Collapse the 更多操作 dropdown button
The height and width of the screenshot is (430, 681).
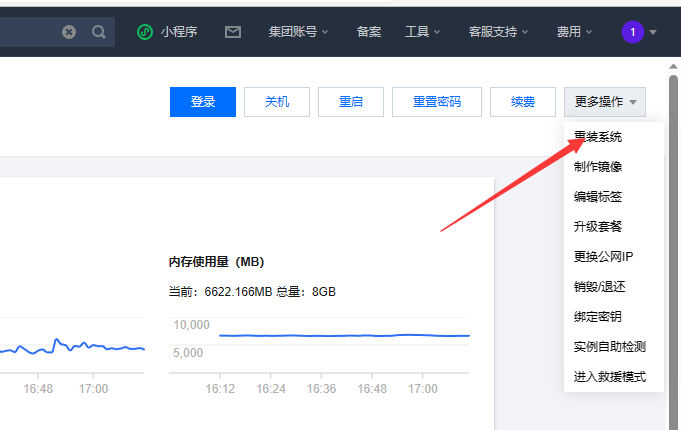point(605,102)
